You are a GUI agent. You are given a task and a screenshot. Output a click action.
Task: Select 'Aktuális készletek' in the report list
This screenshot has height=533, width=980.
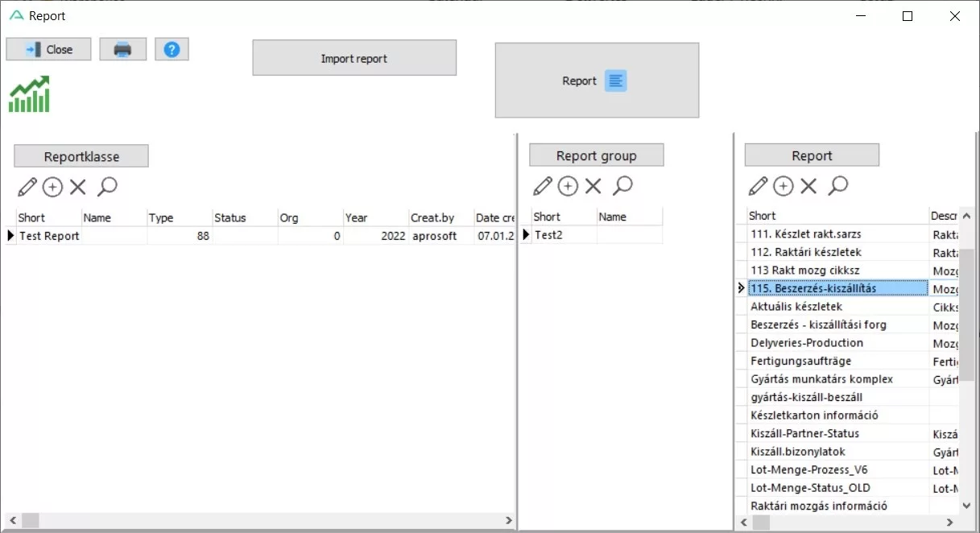pyautogui.click(x=796, y=307)
